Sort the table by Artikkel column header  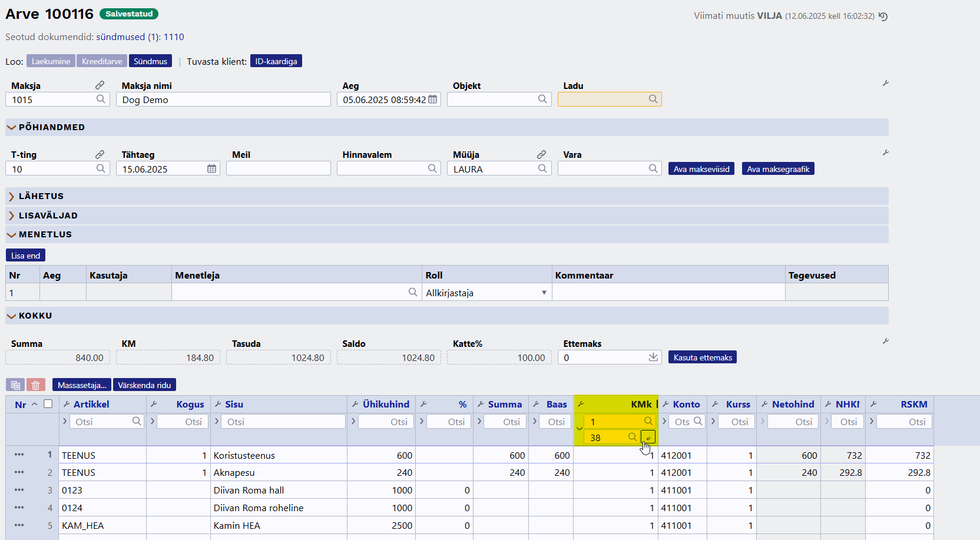(x=91, y=405)
